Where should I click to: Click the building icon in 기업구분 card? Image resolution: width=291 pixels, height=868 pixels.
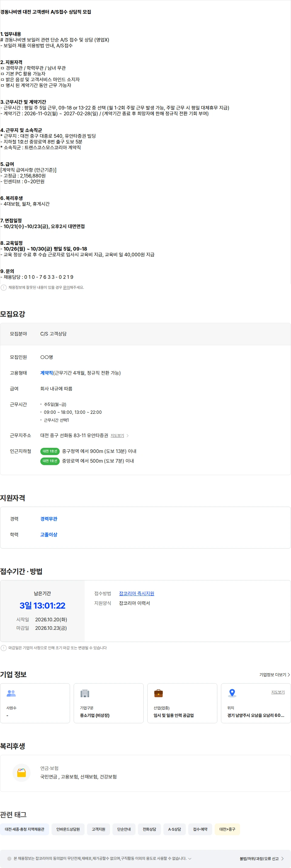click(85, 693)
